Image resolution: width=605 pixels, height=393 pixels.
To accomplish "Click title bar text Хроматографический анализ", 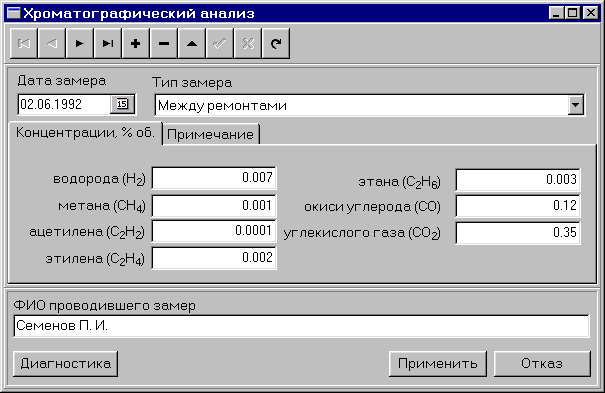I will coord(139,13).
